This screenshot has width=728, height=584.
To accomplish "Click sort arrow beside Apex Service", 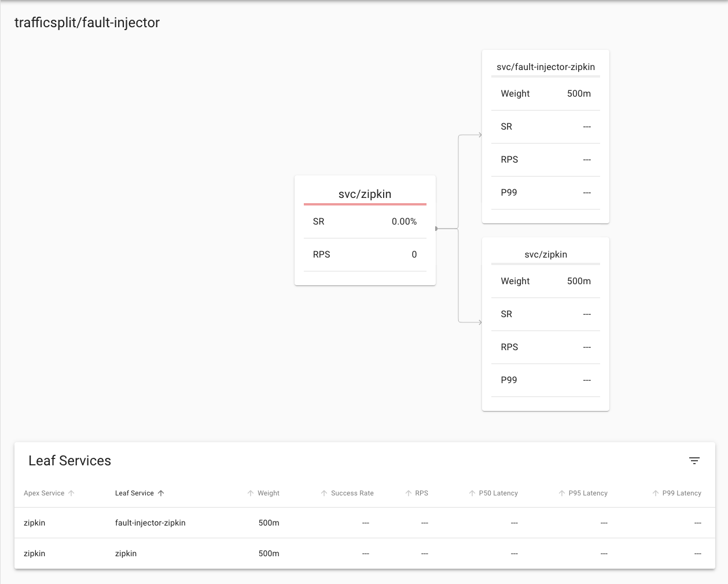I will 71,493.
